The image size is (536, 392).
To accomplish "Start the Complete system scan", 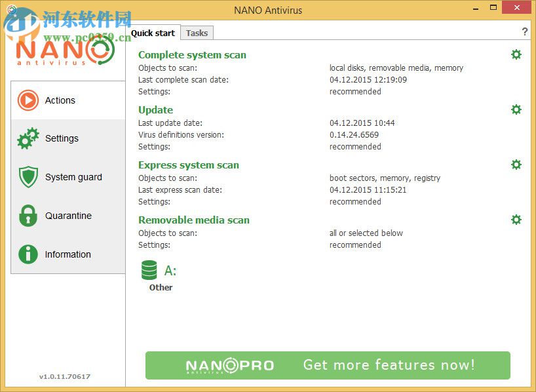I will [x=192, y=55].
